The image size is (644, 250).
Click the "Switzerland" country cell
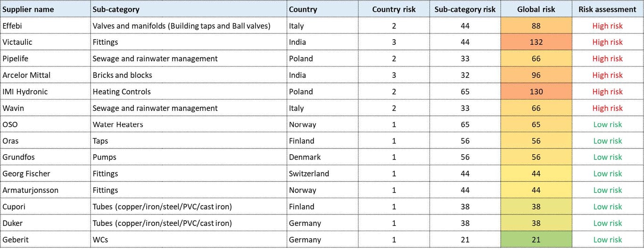[309, 174]
